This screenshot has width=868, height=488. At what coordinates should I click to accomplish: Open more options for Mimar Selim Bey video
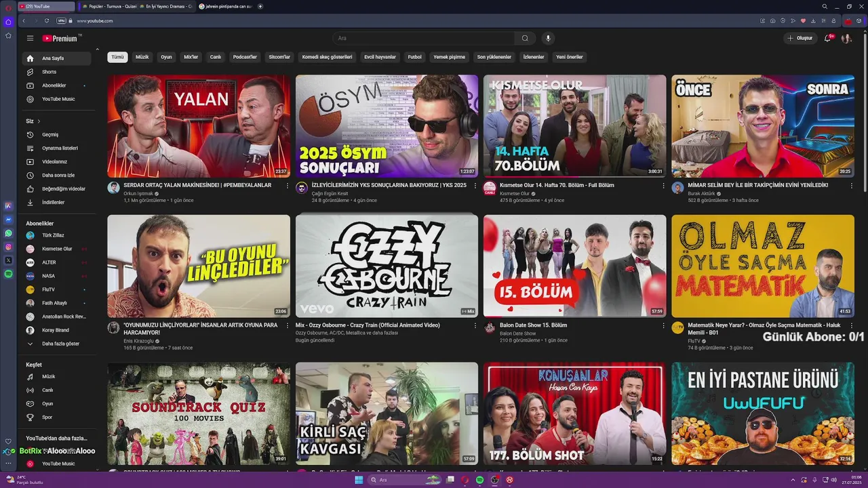[852, 186]
